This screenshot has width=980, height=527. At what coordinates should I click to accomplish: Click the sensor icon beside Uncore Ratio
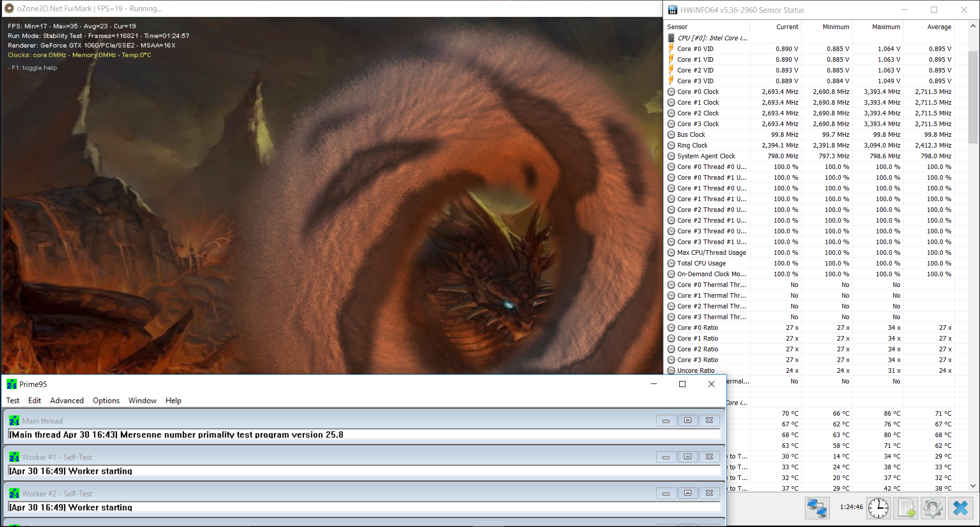click(671, 370)
